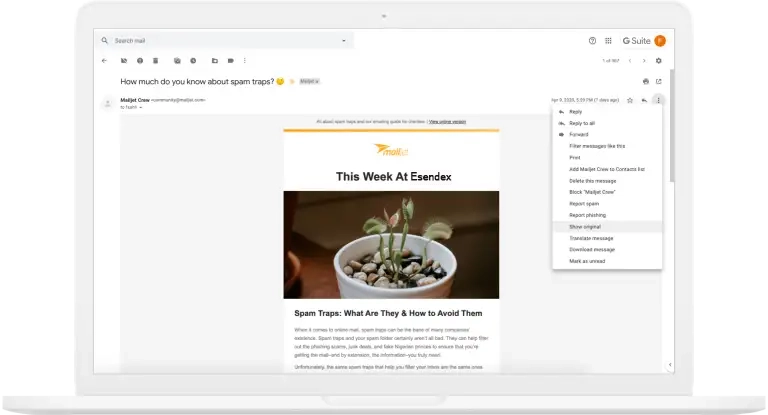768x415 pixels.
Task: Choose Report phishing menu entry
Action: click(607, 215)
